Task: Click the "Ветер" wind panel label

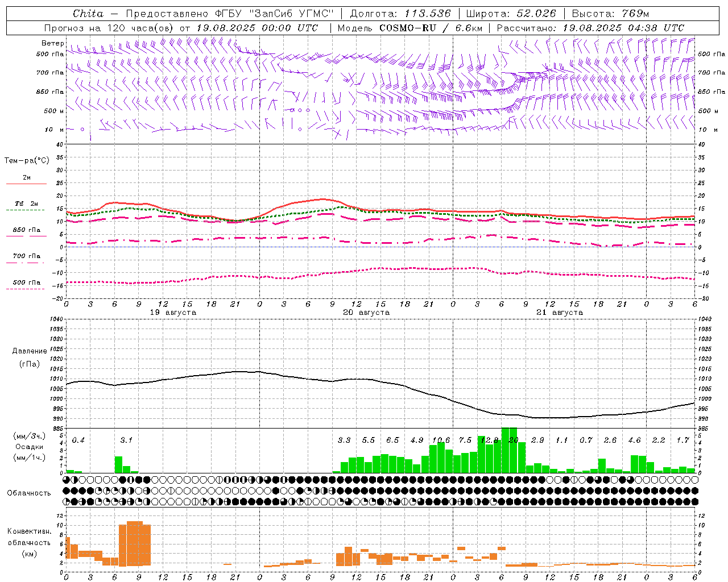Action: 52,43
